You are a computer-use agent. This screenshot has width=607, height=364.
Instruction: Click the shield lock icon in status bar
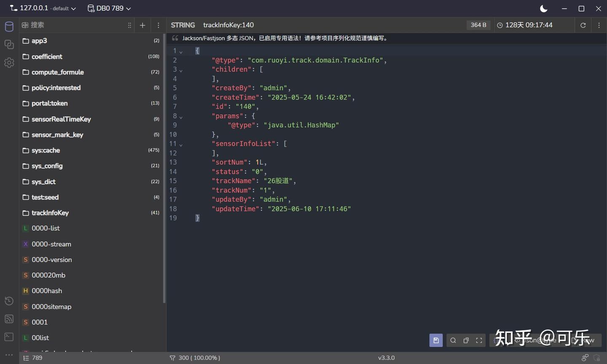[596, 358]
